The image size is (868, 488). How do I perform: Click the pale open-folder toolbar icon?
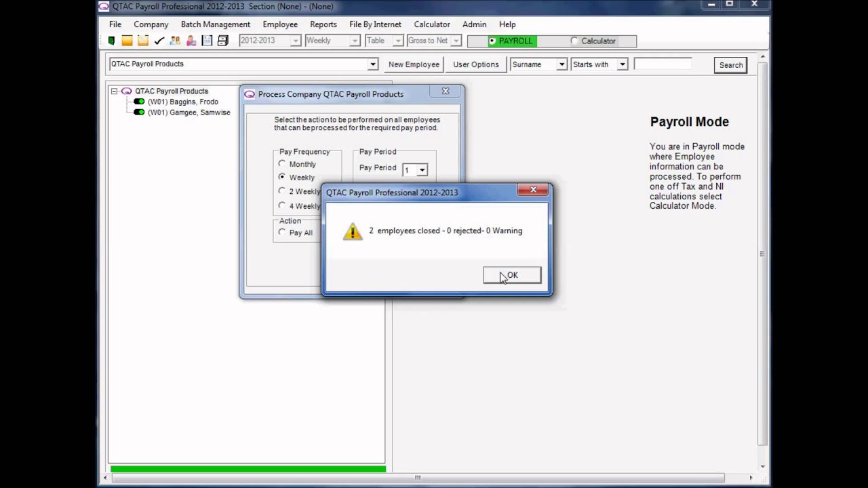142,41
